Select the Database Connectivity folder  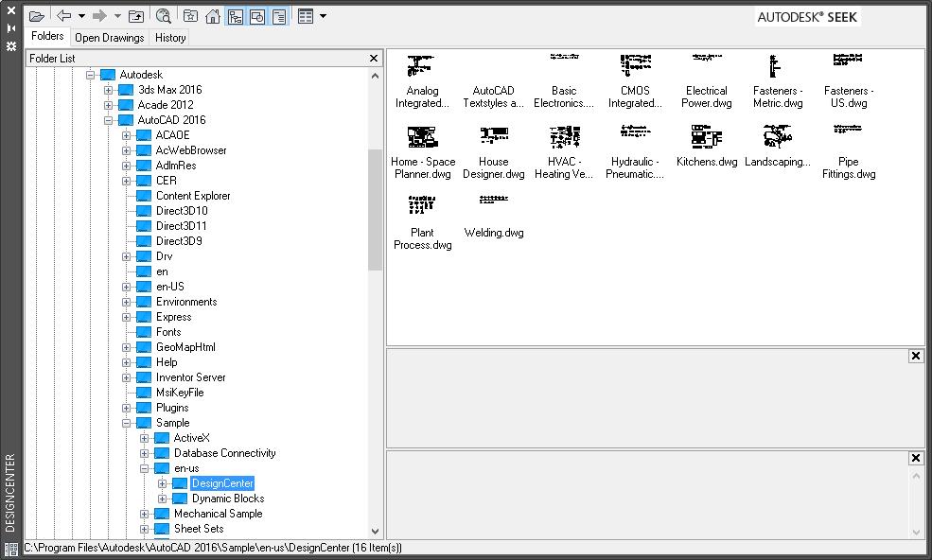pos(224,453)
